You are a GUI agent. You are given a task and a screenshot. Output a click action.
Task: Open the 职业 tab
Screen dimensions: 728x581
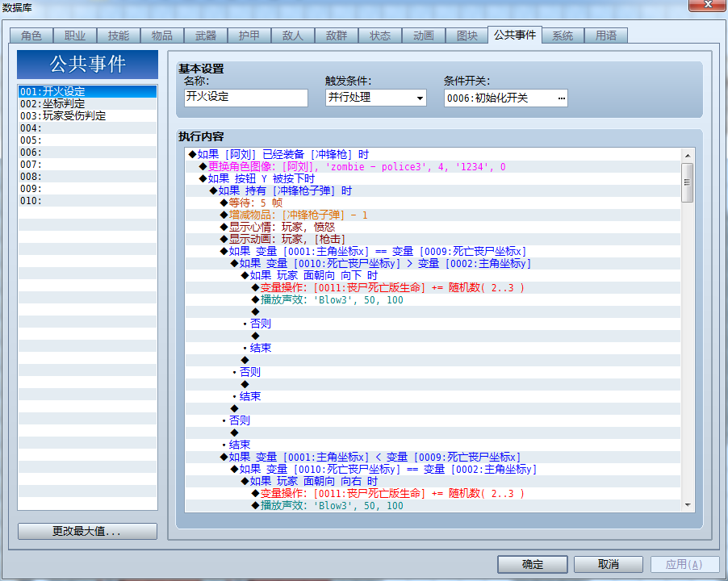click(x=75, y=36)
